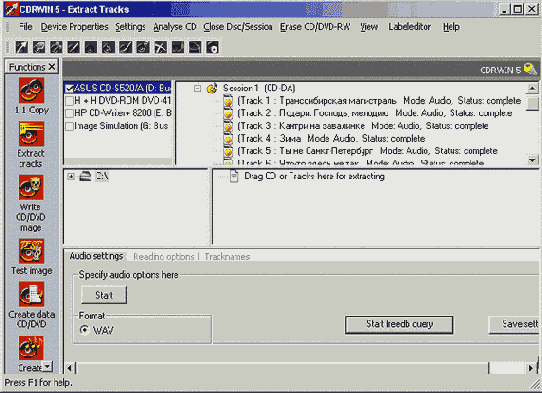This screenshot has width=542, height=393.
Task: Click the first toolbar icon with an arrow
Action: 21,47
